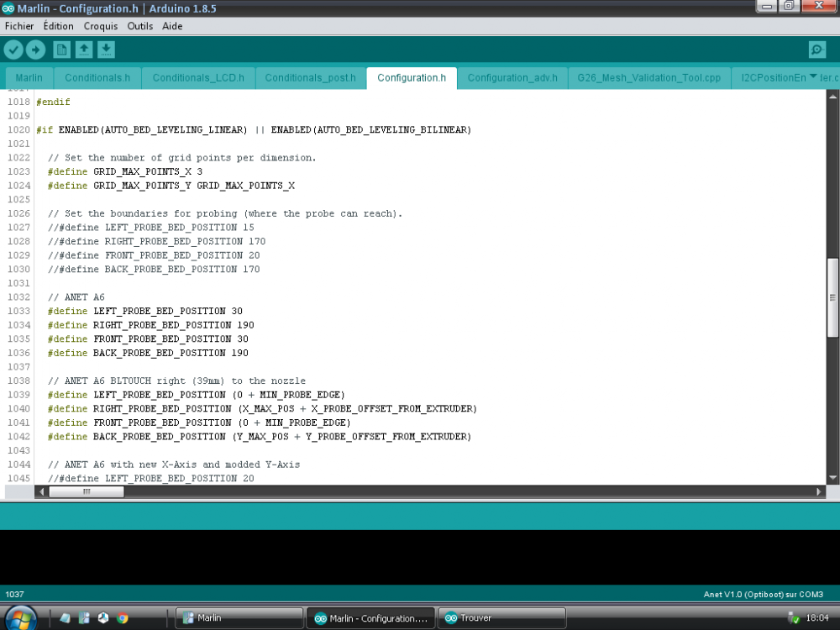
Task: Open the Serial Monitor magnifier icon
Action: point(816,50)
